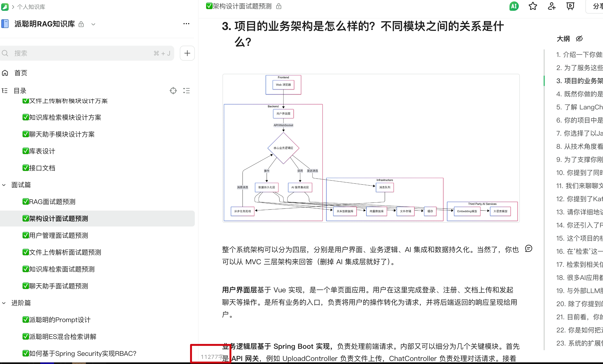Select 首页 in the left sidebar
Image resolution: width=603 pixels, height=364 pixels.
tap(21, 73)
